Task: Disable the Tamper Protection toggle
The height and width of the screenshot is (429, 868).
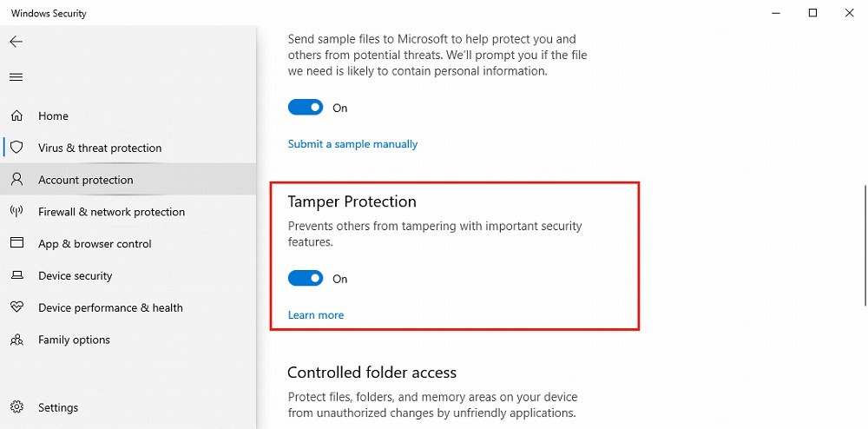Action: (x=306, y=279)
